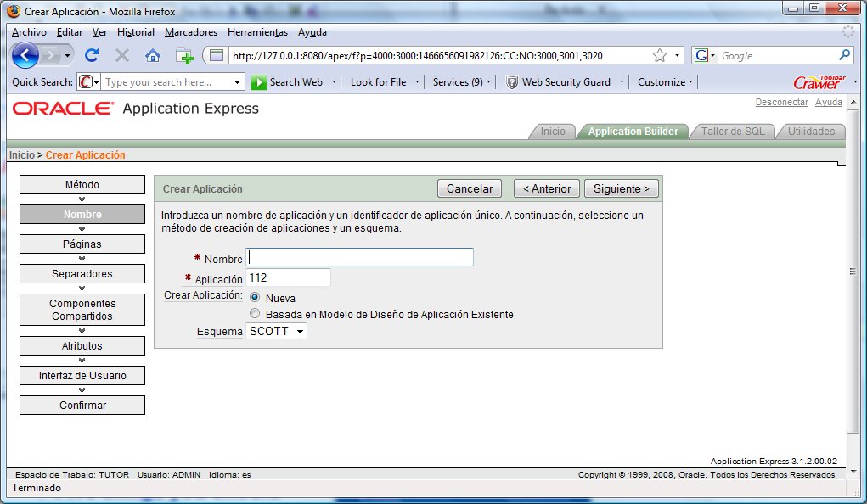Open the Marcadores menu
The image size is (867, 504).
click(x=191, y=32)
